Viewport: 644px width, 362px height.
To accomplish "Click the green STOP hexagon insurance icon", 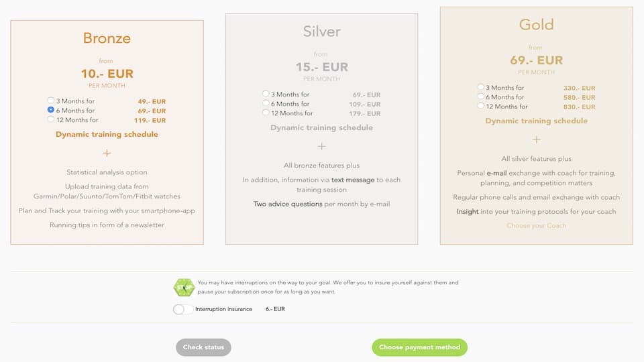I will pyautogui.click(x=184, y=288).
